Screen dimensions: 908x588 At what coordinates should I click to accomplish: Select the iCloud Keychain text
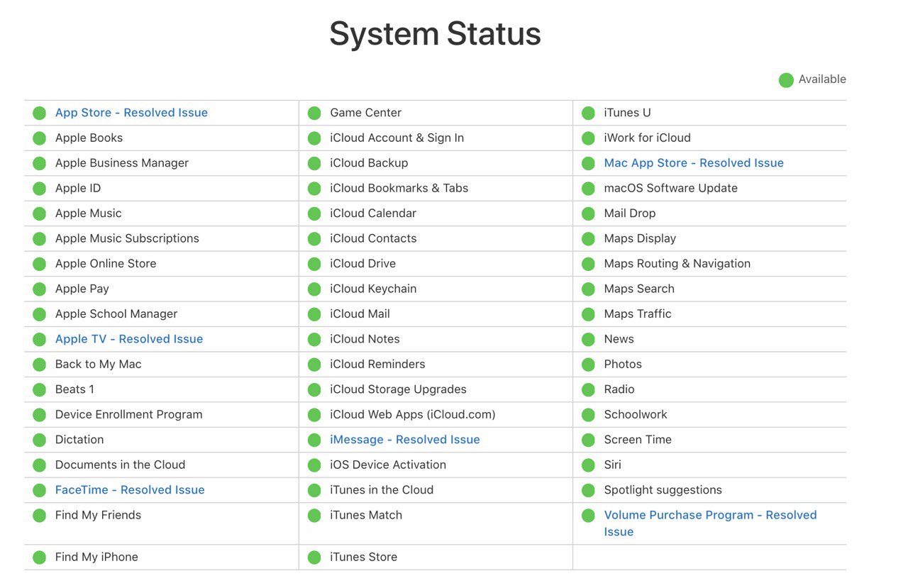[373, 289]
